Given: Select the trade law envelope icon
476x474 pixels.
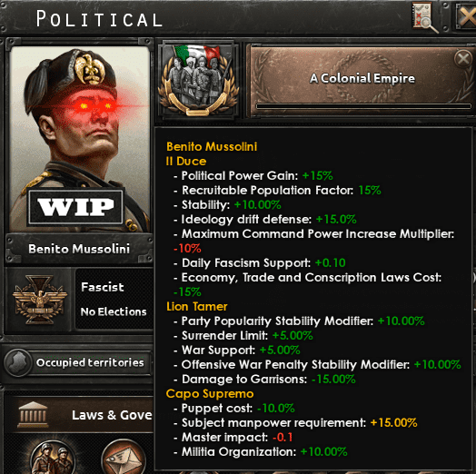Looking at the screenshot, I should 124,458.
